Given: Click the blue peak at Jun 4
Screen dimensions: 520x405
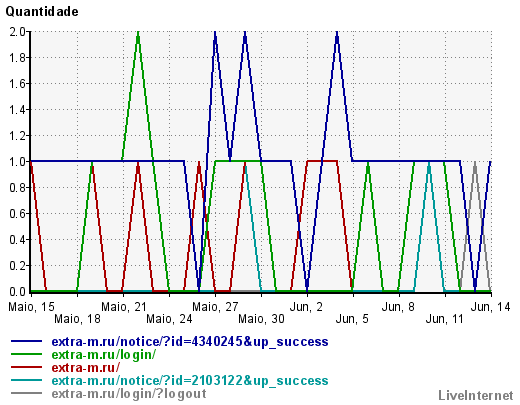Looking at the screenshot, I should (x=337, y=33).
